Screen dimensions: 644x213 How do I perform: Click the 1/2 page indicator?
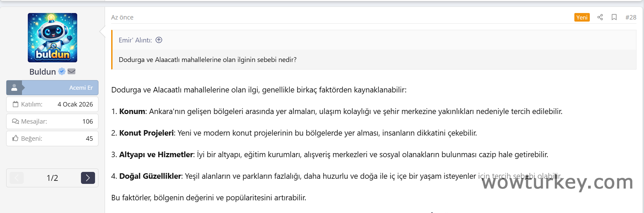coord(52,178)
